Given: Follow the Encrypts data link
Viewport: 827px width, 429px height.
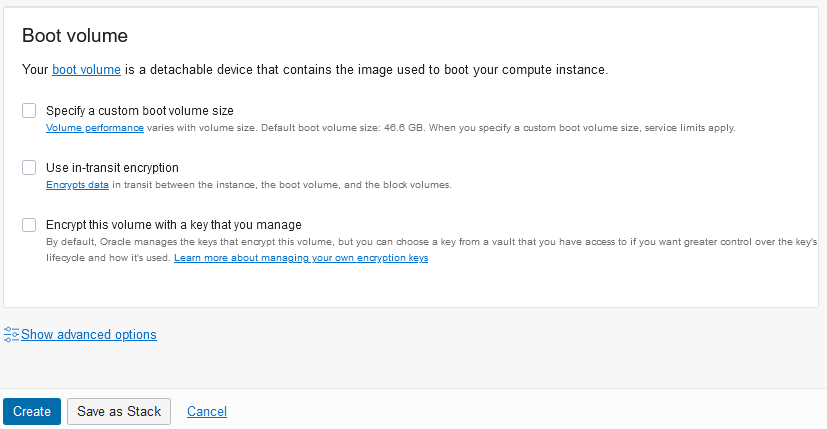Looking at the screenshot, I should [x=78, y=185].
